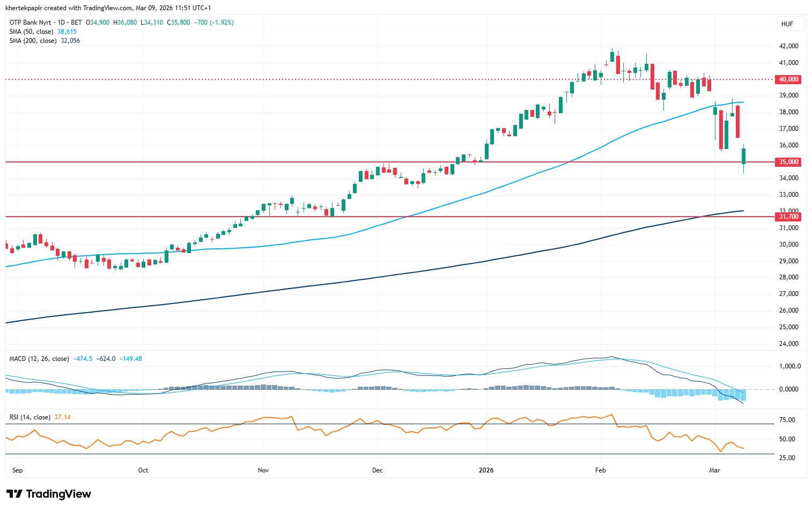Select the SMA (50, close) indicator legend
812x510 pixels.
[32, 32]
